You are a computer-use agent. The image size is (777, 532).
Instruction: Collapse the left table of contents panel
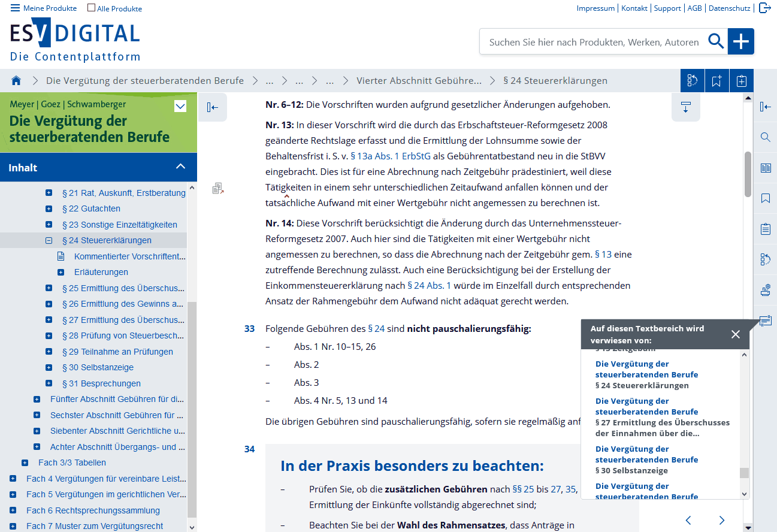213,107
